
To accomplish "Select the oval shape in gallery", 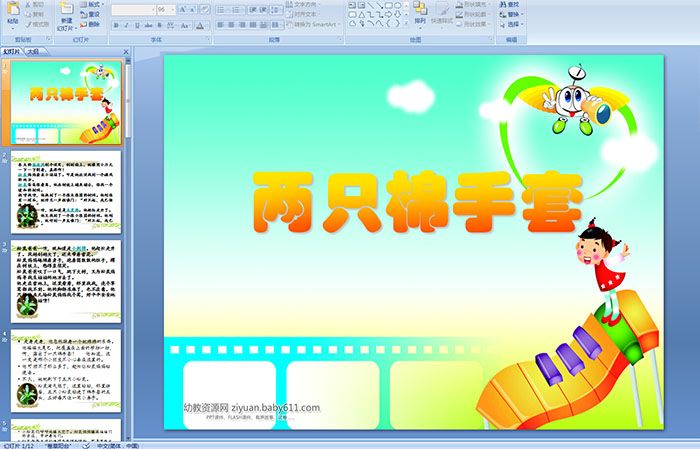I will click(397, 5).
